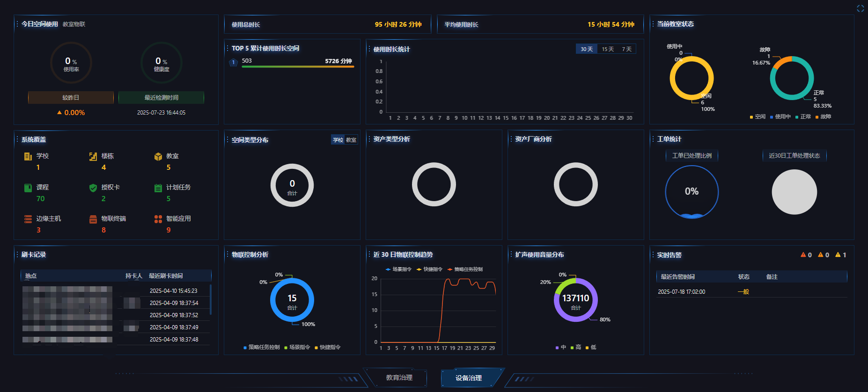Click the 503 space usage progress bar

(298, 67)
